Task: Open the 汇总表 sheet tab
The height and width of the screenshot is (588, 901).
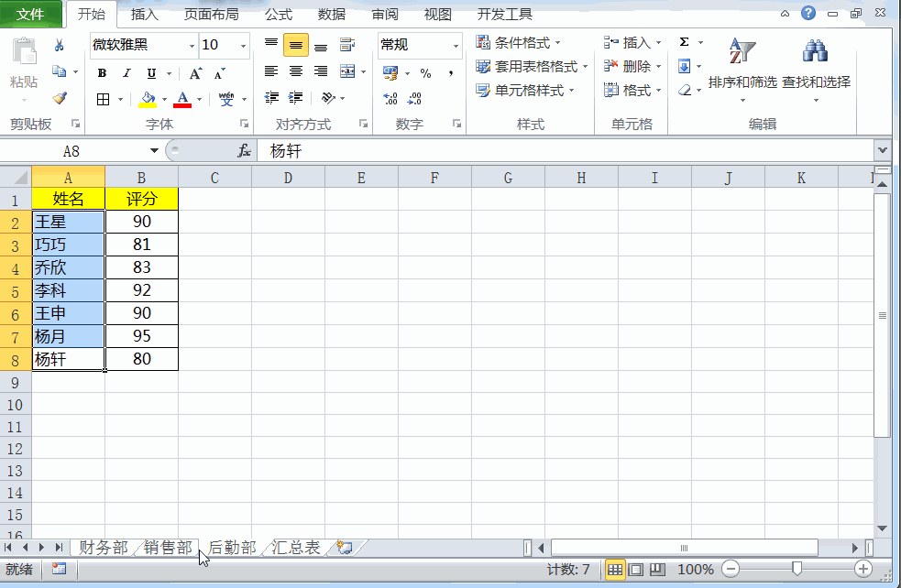Action: click(x=295, y=547)
